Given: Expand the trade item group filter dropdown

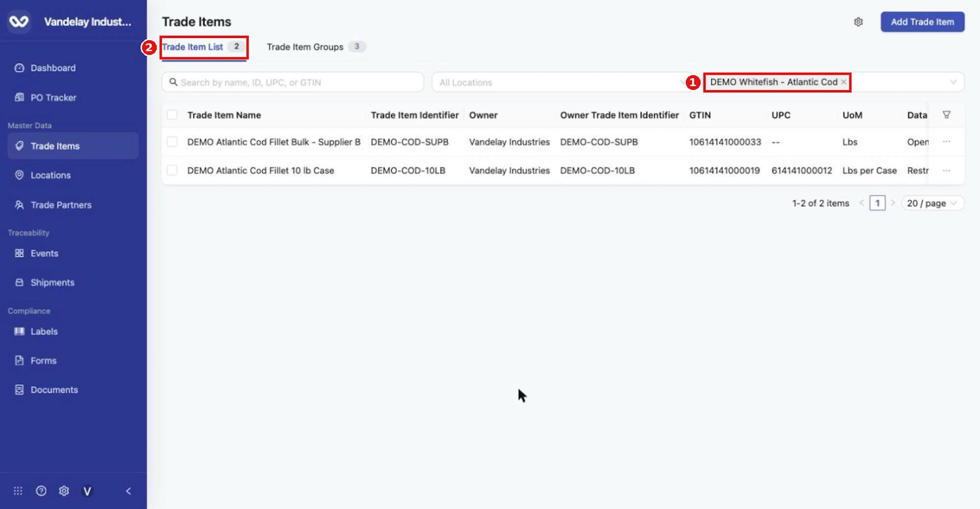Looking at the screenshot, I should pos(953,82).
